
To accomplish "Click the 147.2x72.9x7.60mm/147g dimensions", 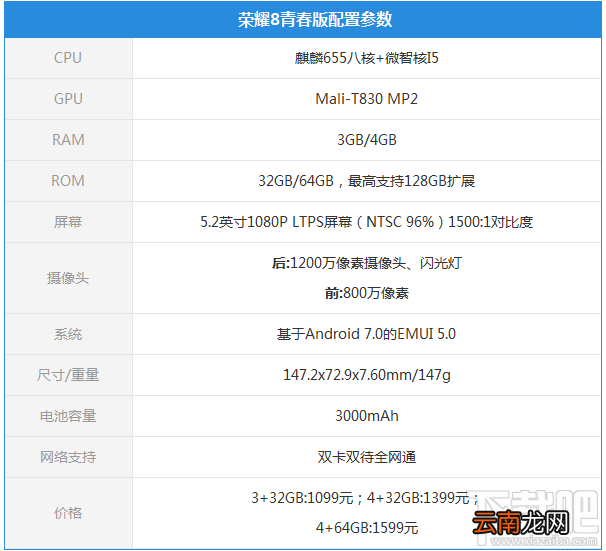I will pyautogui.click(x=366, y=375).
